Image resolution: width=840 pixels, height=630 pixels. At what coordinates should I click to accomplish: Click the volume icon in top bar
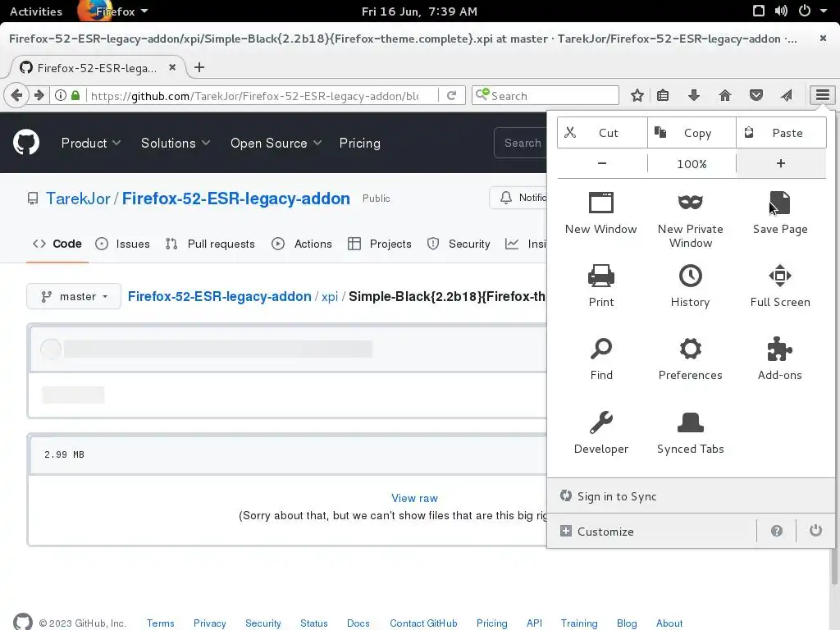coord(781,11)
